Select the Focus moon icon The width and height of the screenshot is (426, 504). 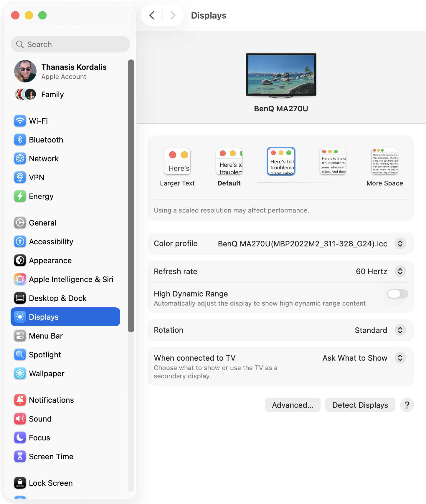(20, 438)
